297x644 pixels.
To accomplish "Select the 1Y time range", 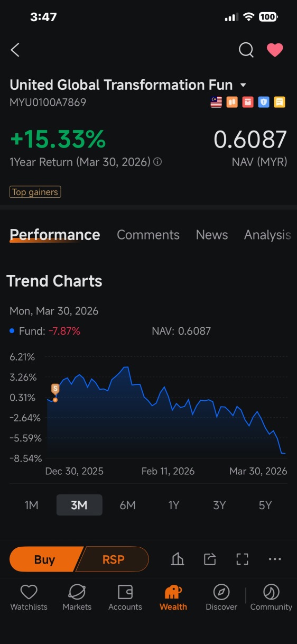I will point(174,505).
